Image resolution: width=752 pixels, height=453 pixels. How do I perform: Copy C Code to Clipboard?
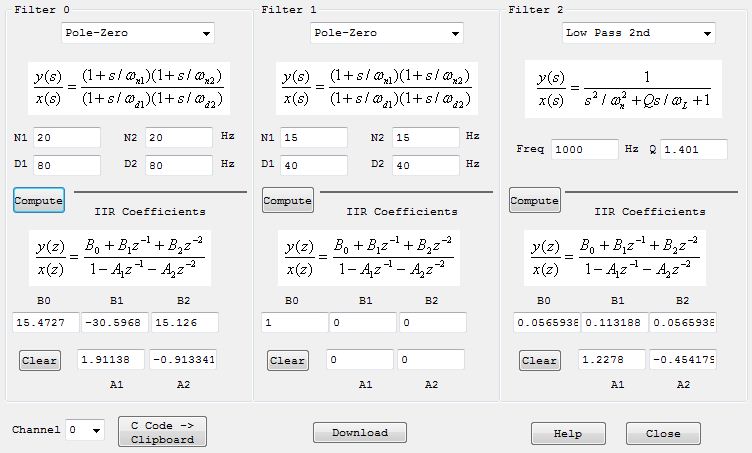(162, 432)
